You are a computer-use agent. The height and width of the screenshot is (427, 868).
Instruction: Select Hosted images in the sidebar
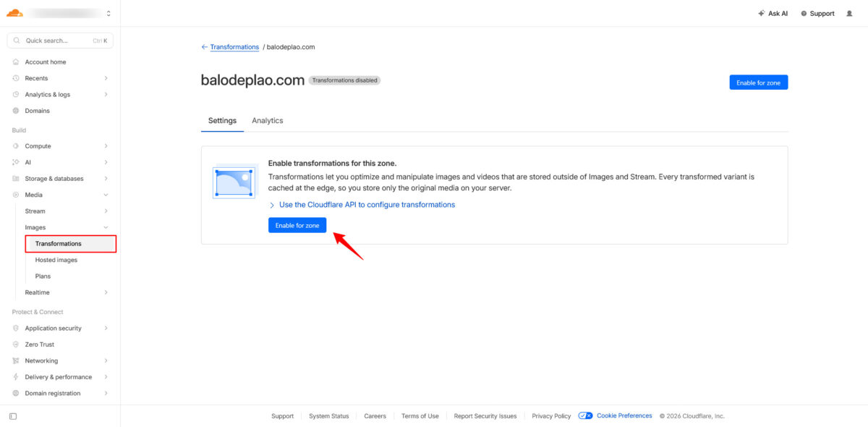pos(56,260)
